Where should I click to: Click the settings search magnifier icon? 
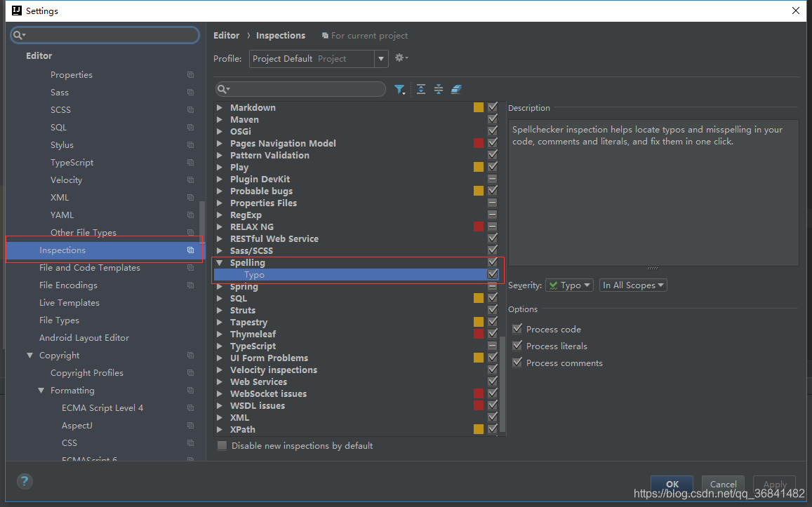[19, 34]
